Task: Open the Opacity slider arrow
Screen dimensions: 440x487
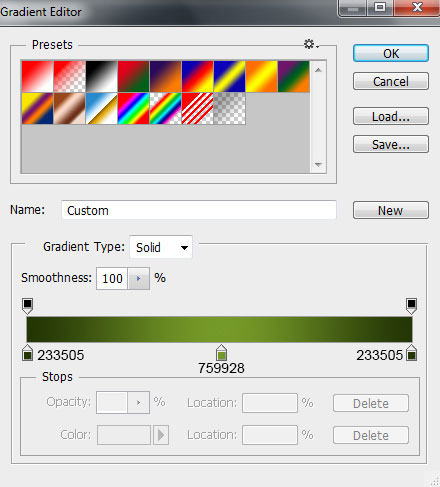Action: (x=139, y=402)
